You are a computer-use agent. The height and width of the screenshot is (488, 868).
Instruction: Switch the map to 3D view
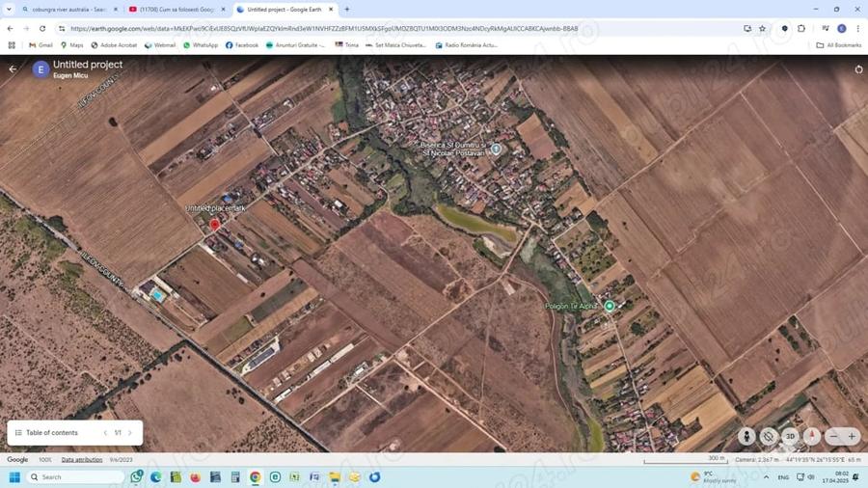point(790,437)
